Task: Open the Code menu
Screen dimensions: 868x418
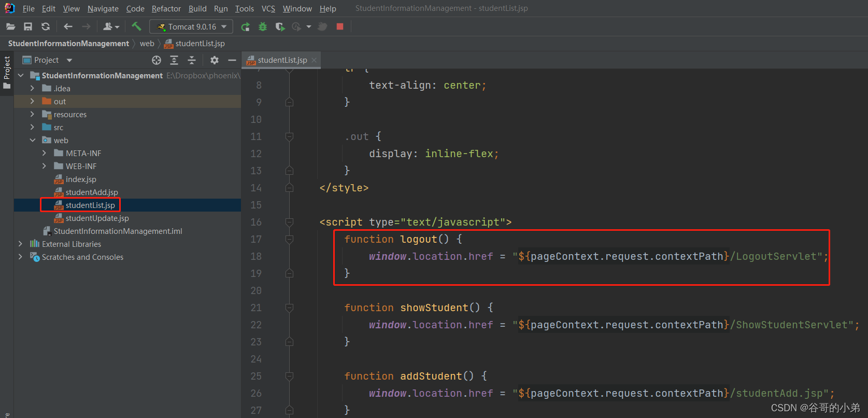Action: tap(135, 8)
